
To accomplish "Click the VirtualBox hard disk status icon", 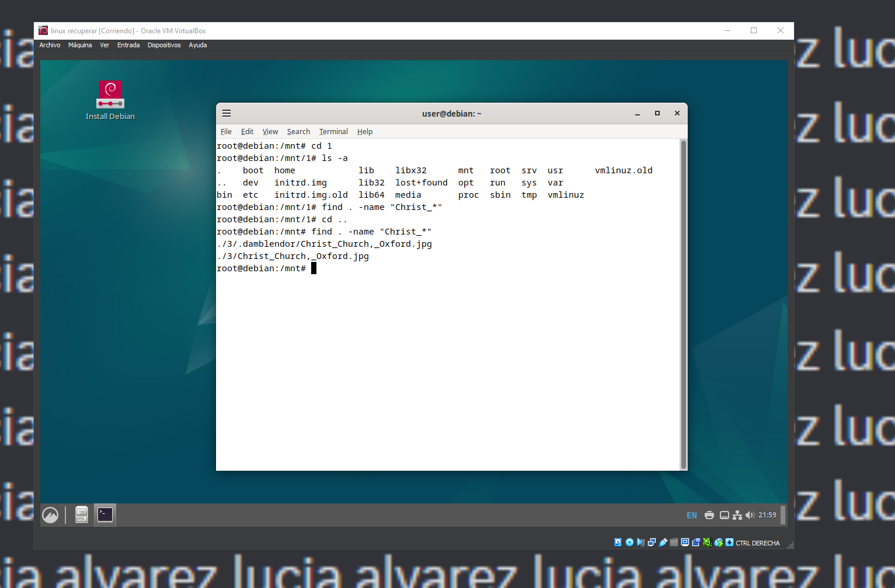I will point(618,542).
